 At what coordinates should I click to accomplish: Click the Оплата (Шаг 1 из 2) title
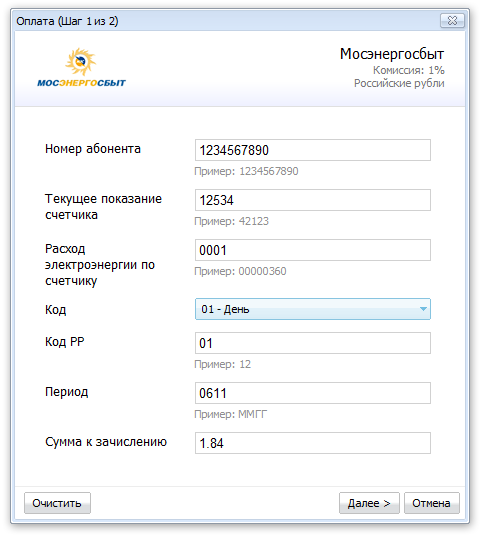[67, 21]
